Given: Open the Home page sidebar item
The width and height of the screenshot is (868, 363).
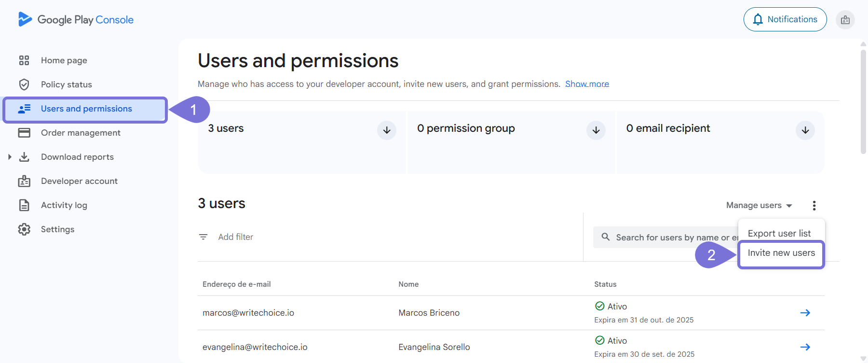Looking at the screenshot, I should [x=64, y=60].
